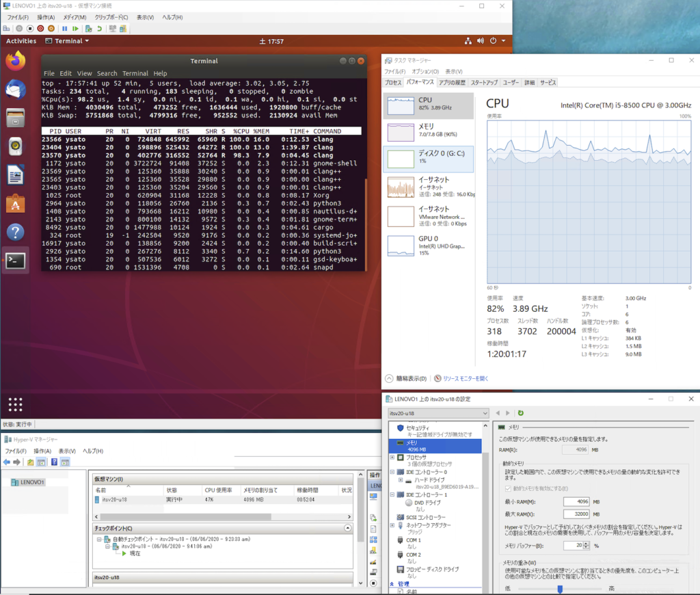The width and height of the screenshot is (700, 595).
Task: Open Thunderbird mail from the dock
Action: point(15,90)
